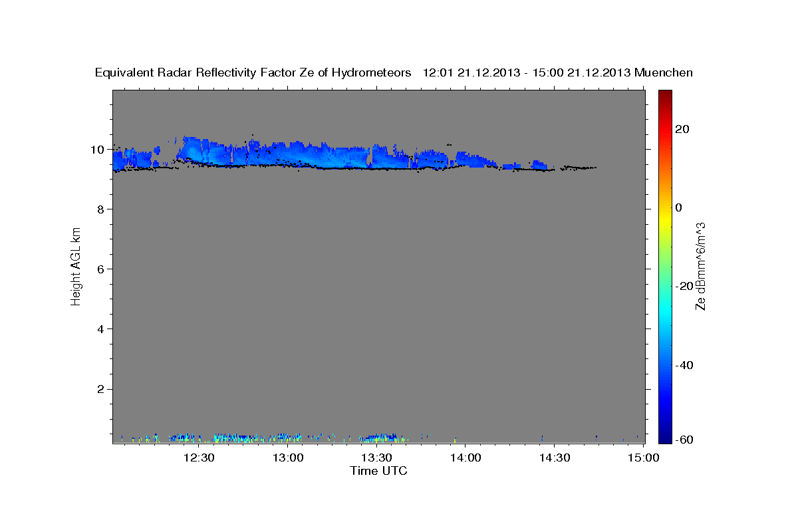The width and height of the screenshot is (798, 532).
Task: Click the '14:00' time tick label
Action: [465, 458]
